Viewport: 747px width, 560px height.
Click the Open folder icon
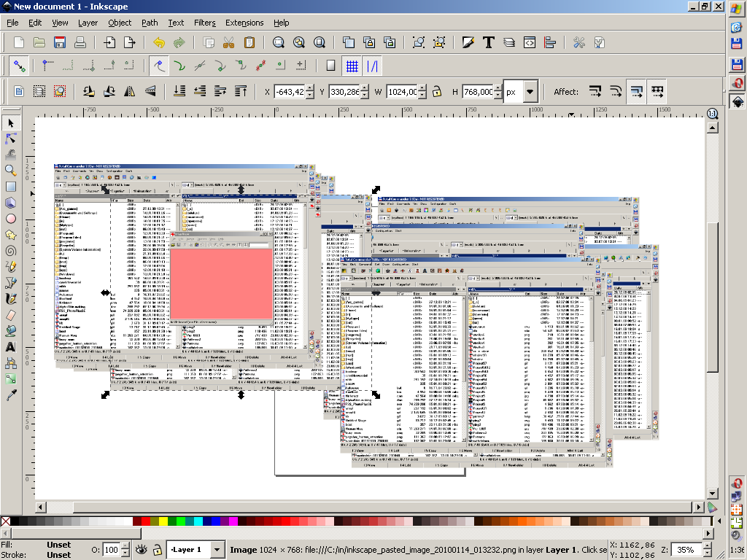39,42
